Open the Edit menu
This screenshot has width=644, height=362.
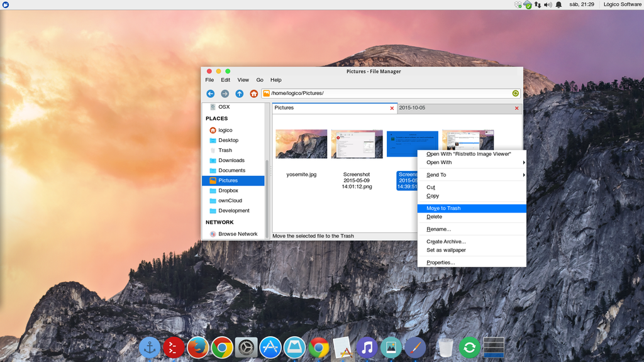coord(226,80)
